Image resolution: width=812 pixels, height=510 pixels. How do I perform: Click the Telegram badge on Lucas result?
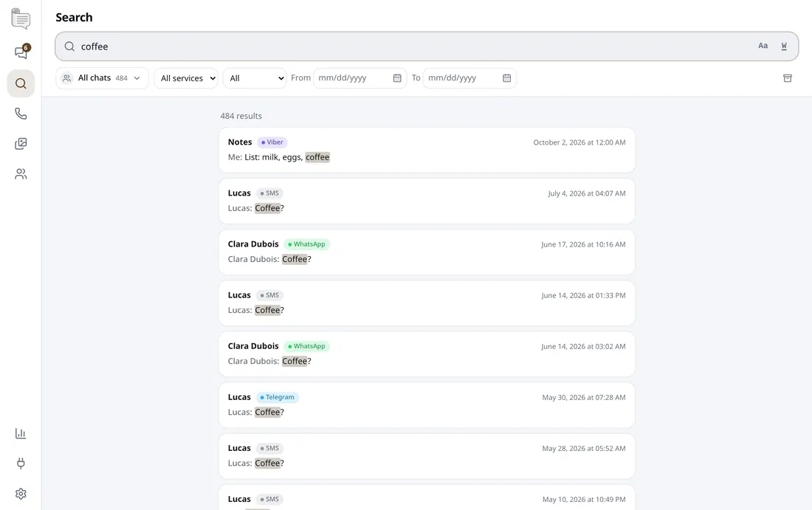click(277, 397)
